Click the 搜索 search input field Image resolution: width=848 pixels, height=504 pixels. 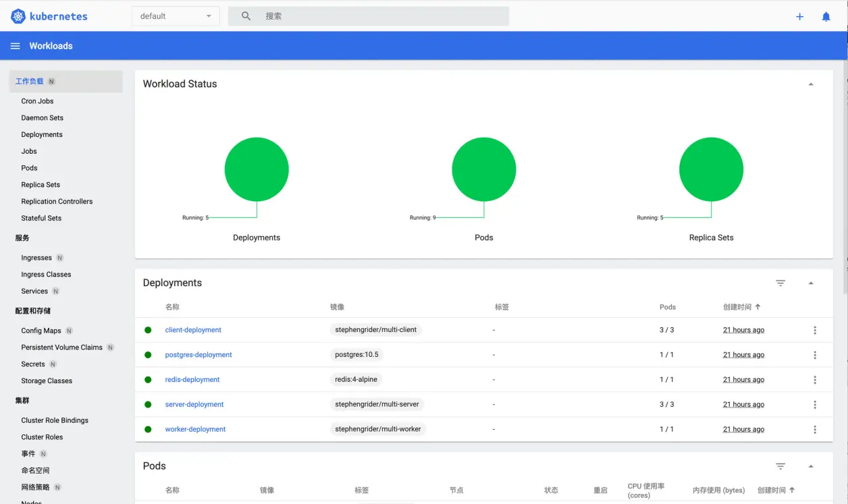pyautogui.click(x=369, y=16)
